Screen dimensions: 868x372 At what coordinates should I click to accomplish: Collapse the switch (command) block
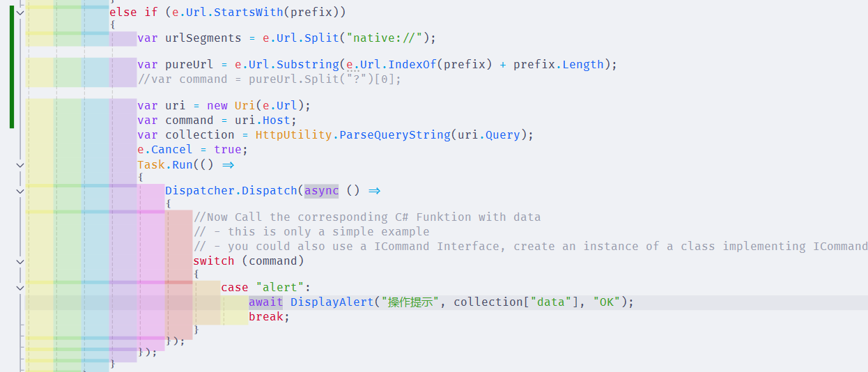pyautogui.click(x=20, y=261)
